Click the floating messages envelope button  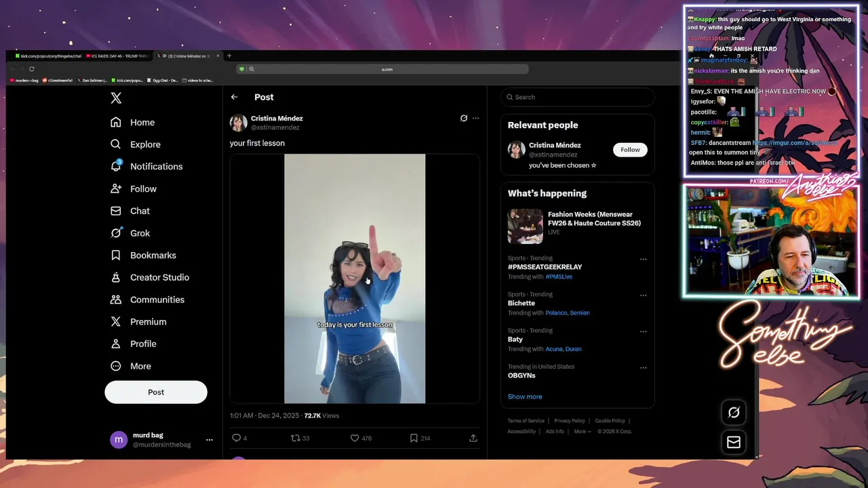pyautogui.click(x=734, y=442)
